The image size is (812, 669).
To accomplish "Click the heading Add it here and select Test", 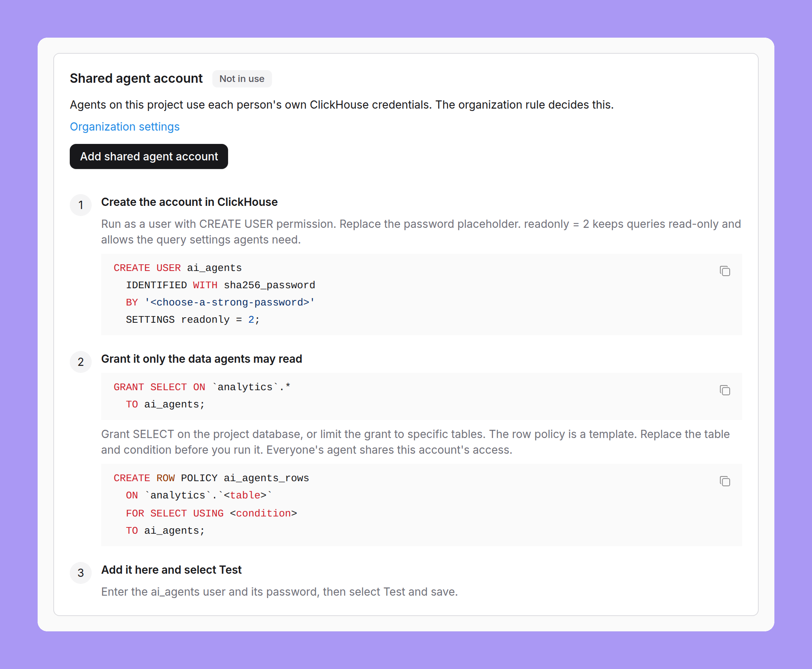I will coord(171,570).
